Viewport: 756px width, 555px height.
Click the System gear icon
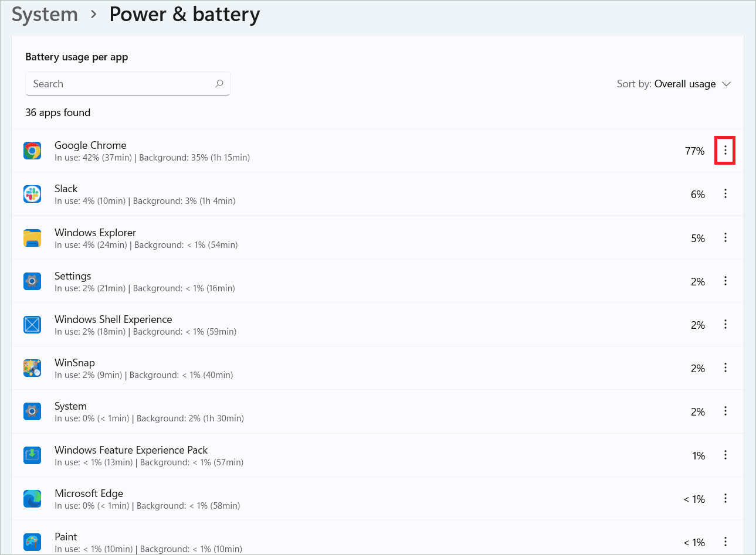pyautogui.click(x=32, y=411)
